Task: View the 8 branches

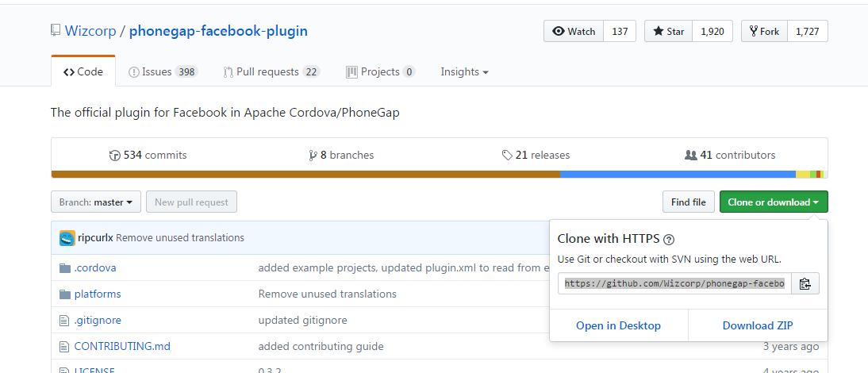Action: pyautogui.click(x=341, y=155)
